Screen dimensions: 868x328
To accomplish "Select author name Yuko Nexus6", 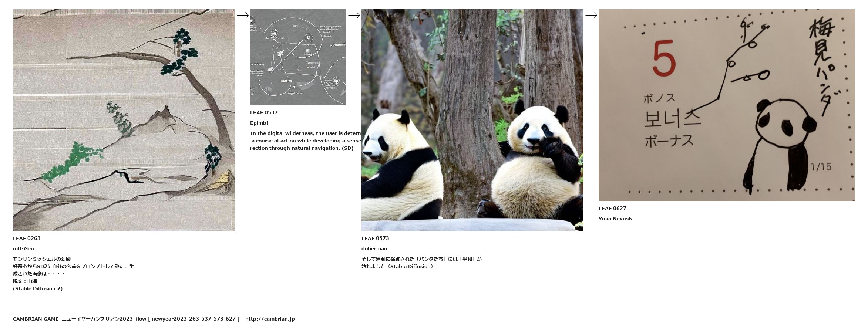I will coord(615,219).
